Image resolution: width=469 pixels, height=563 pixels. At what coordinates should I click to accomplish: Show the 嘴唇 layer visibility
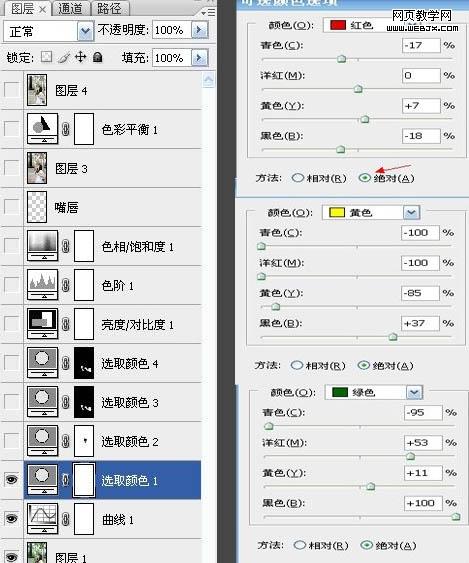(x=11, y=206)
